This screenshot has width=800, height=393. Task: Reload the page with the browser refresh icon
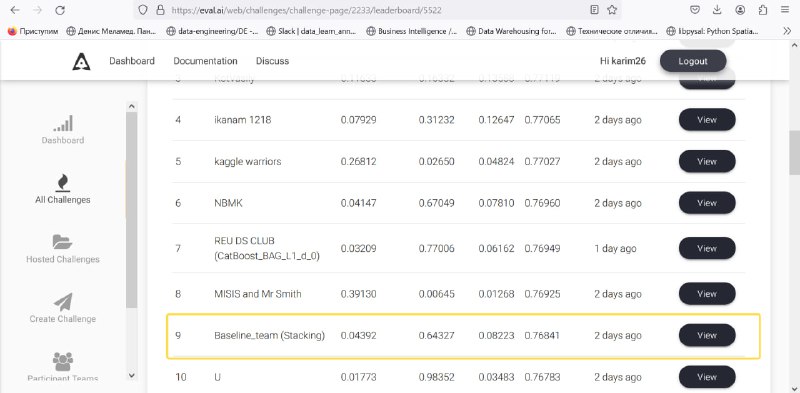click(x=60, y=10)
